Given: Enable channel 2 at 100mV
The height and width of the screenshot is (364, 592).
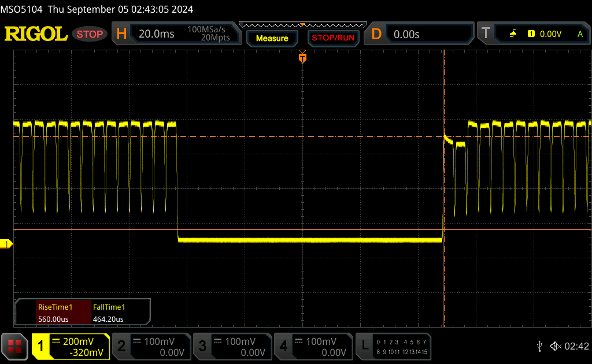Looking at the screenshot, I should pyautogui.click(x=151, y=346).
